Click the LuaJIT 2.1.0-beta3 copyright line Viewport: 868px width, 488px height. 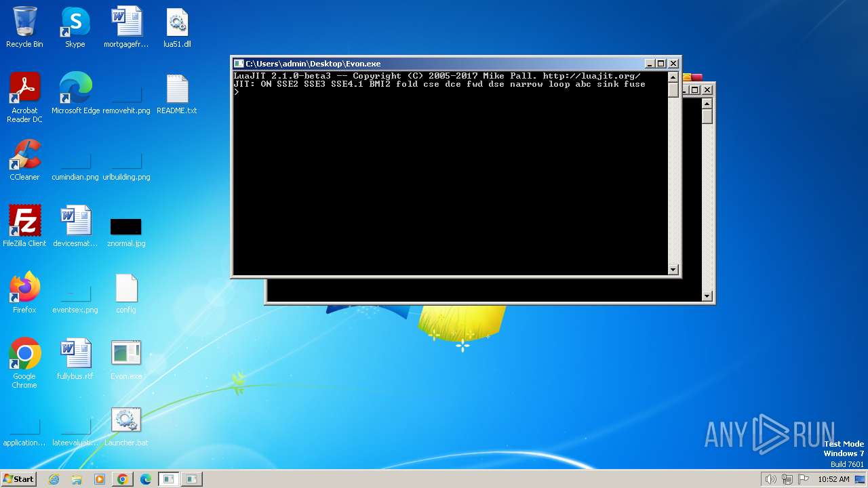pyautogui.click(x=437, y=76)
